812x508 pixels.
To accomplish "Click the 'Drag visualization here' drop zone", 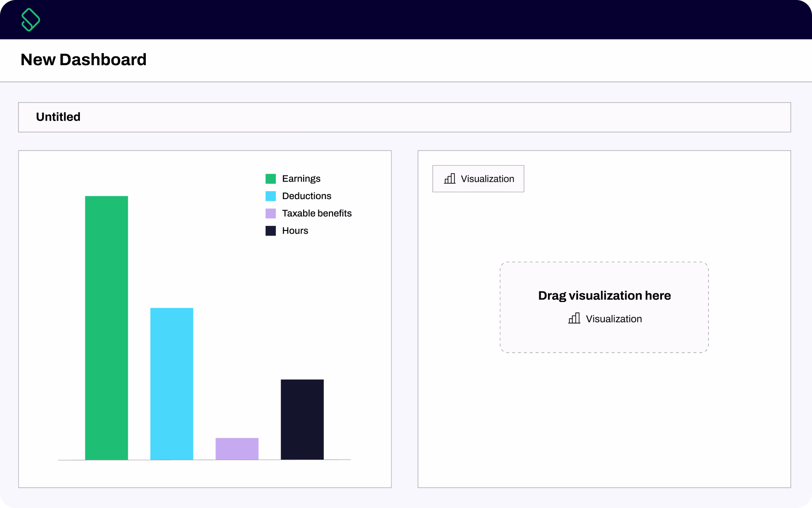I will coord(604,306).
